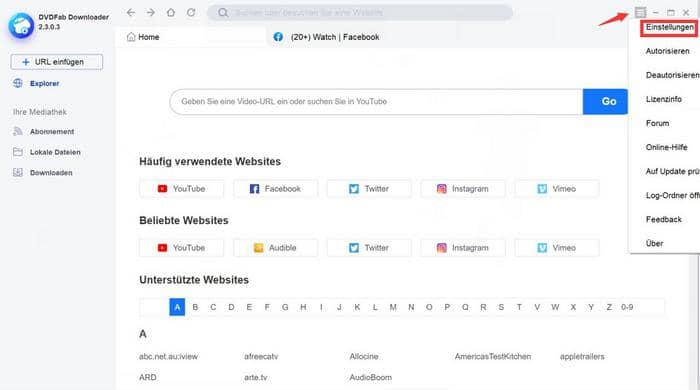Open Lokale Dateien in the sidebar
Image resolution: width=700 pixels, height=390 pixels.
55,152
